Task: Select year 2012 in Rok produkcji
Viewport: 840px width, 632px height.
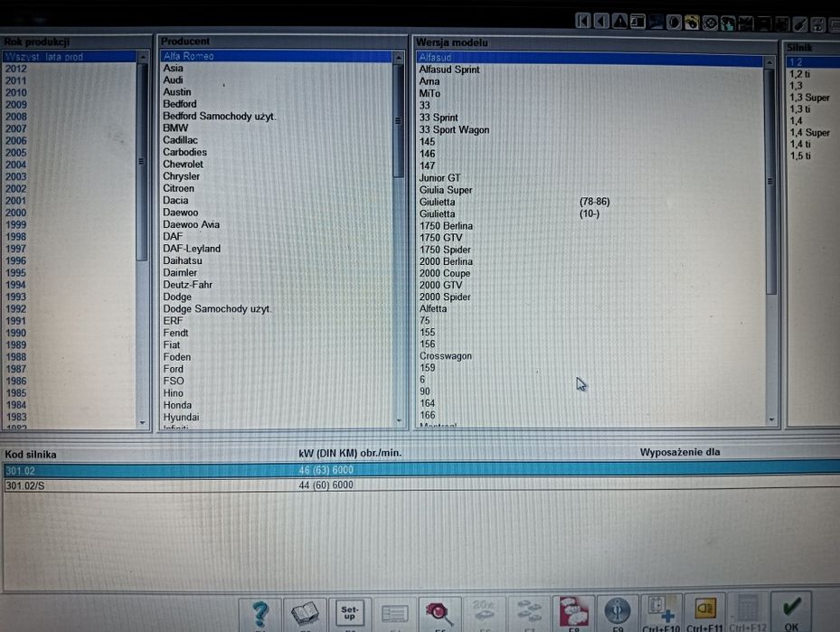Action: click(16, 69)
